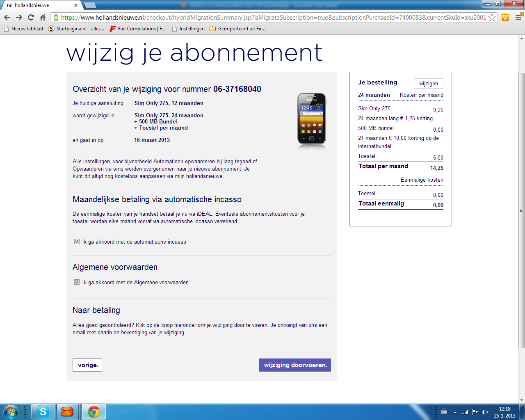Click the Windows Start button

[11, 412]
